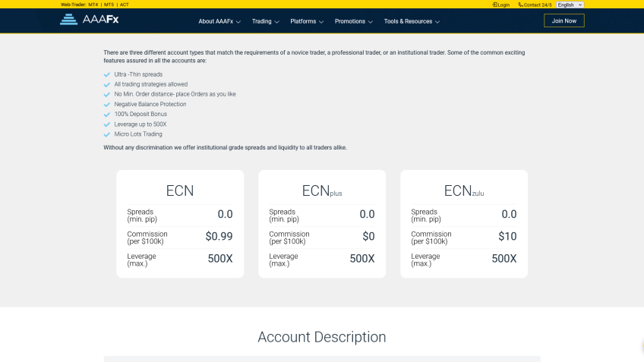Open the ACT web trader link

coord(125,5)
